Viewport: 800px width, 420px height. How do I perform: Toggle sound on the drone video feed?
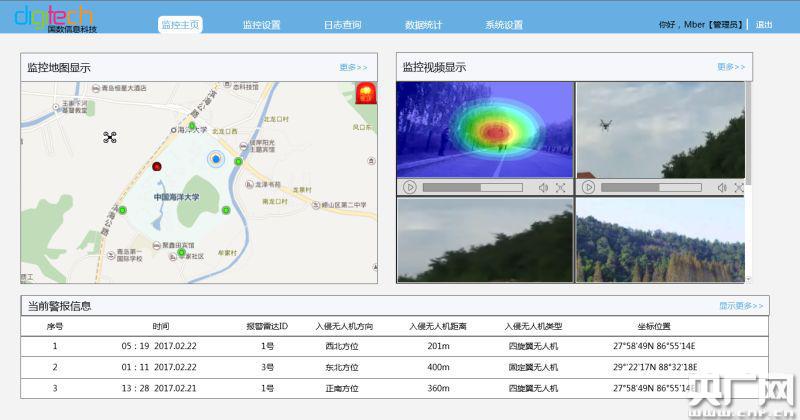tap(721, 187)
